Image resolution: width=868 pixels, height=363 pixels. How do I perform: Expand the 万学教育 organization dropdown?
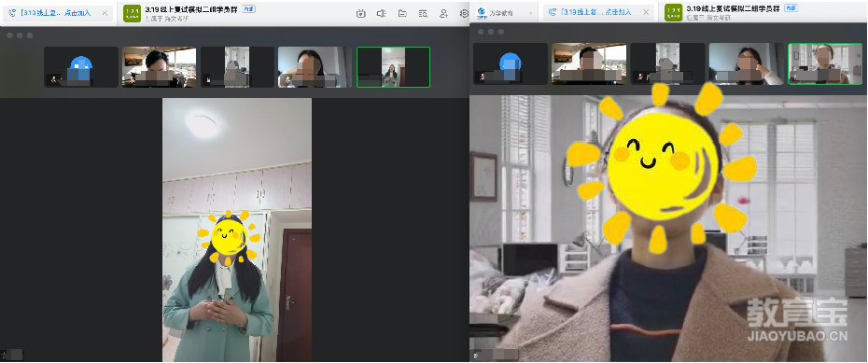[x=530, y=13]
